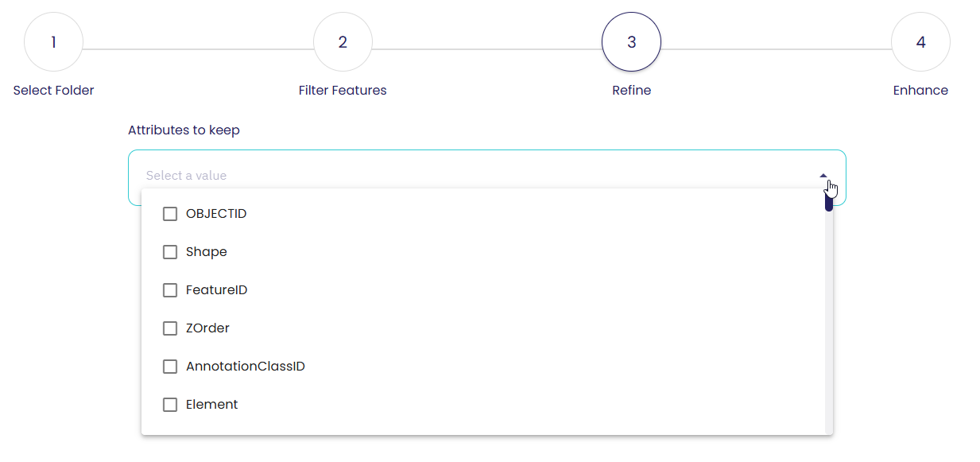The height and width of the screenshot is (462, 980).
Task: Tick the FeatureID checkbox
Action: (x=170, y=290)
